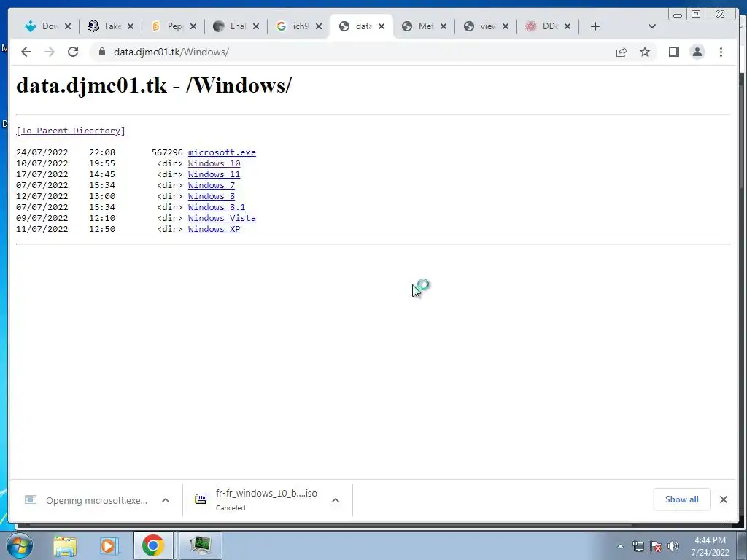Click the Chrome taskbar icon
Screen dimensions: 747x560
point(153,545)
